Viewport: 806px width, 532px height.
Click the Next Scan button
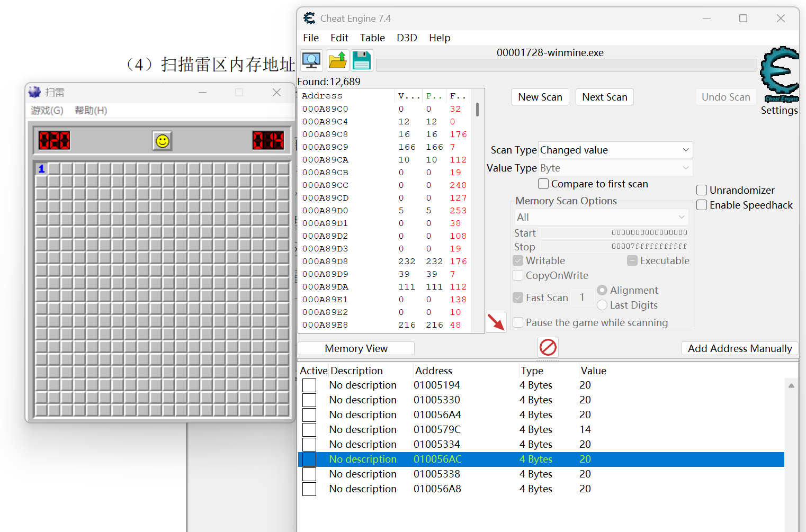click(x=605, y=97)
